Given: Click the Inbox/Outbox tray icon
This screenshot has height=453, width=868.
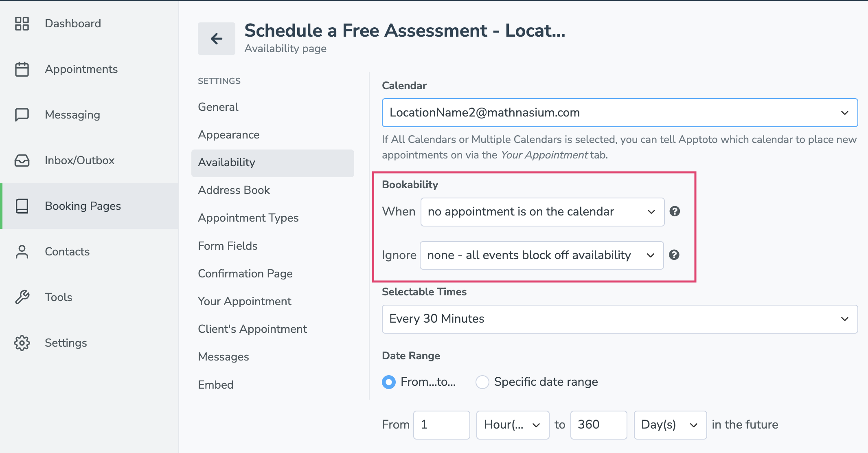Looking at the screenshot, I should click(22, 161).
